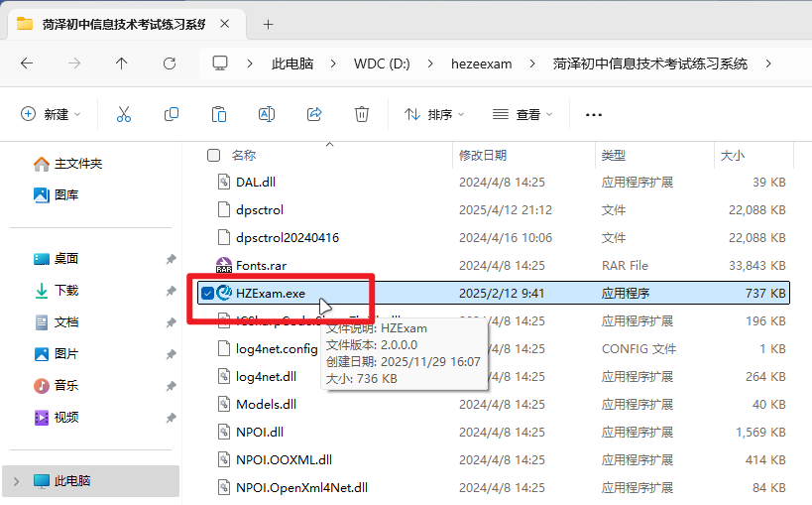Expand chevron after hezeexam breadcrumb
Screen dimensions: 812x505
pyautogui.click(x=531, y=63)
